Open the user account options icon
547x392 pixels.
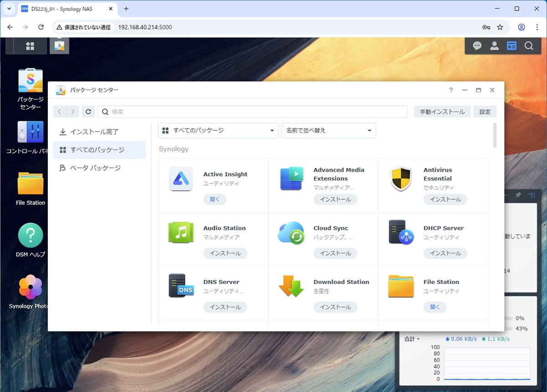click(494, 46)
